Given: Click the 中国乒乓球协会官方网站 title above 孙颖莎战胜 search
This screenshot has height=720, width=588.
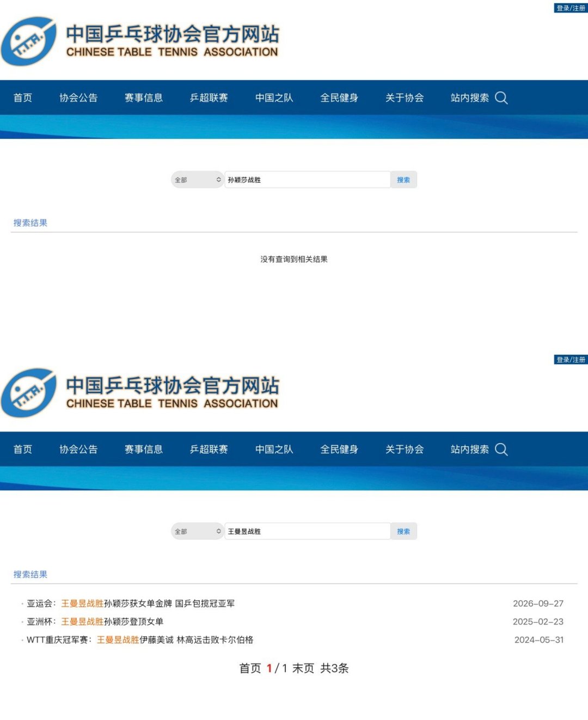Looking at the screenshot, I should [x=173, y=34].
